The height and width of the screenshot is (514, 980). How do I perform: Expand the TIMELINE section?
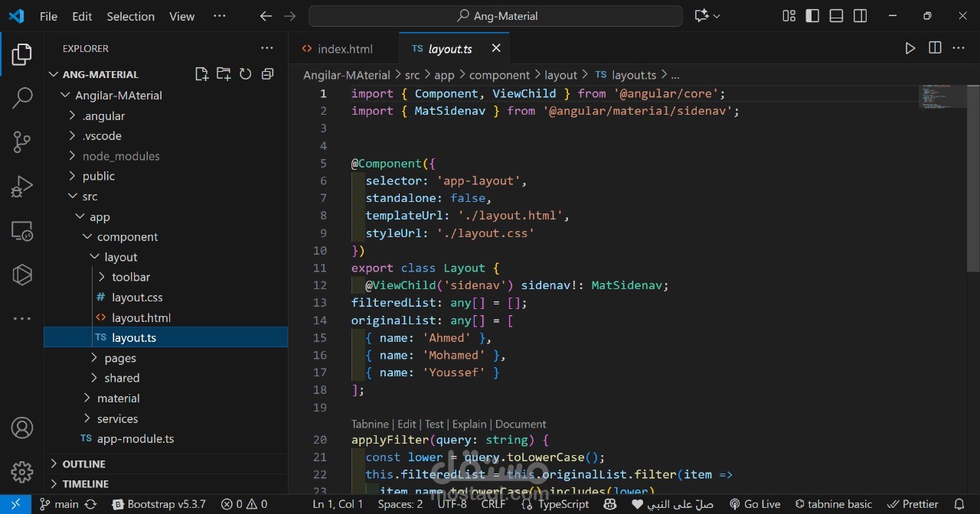click(x=166, y=483)
